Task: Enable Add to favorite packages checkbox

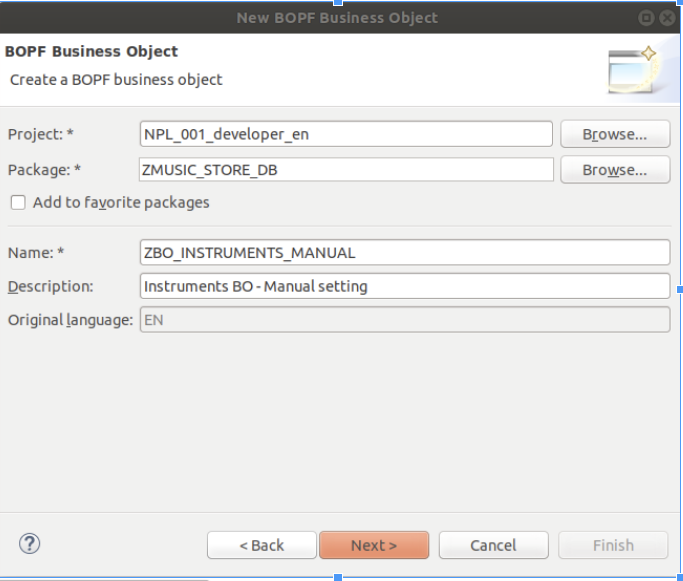Action: click(18, 202)
